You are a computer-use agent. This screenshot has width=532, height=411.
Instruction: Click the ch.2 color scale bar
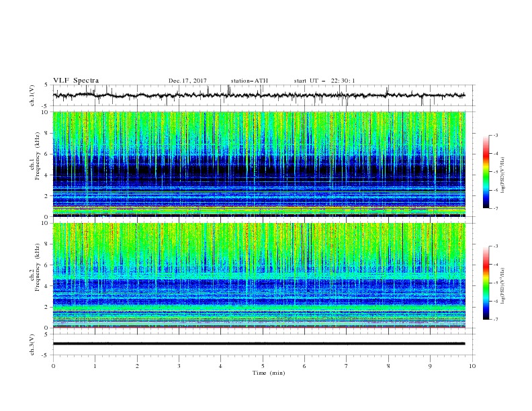tap(486, 283)
